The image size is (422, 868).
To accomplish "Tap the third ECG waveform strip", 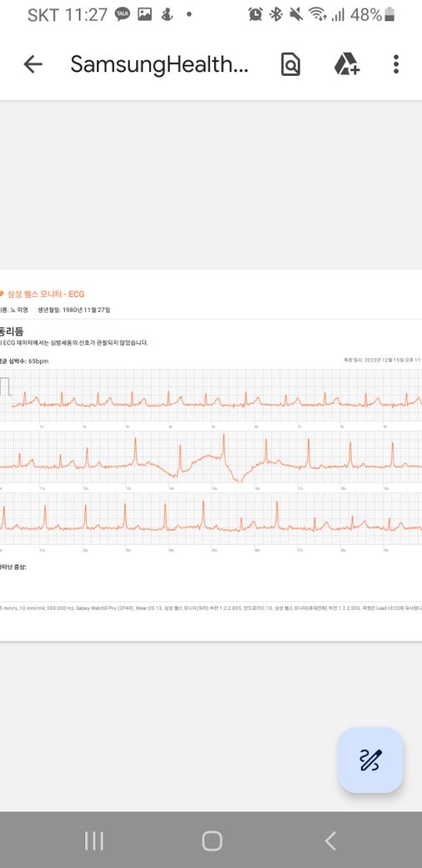I will coord(211,518).
